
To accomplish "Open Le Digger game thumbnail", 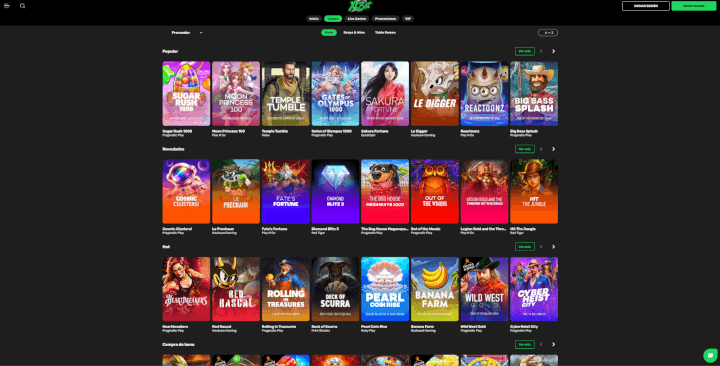I will pos(435,94).
